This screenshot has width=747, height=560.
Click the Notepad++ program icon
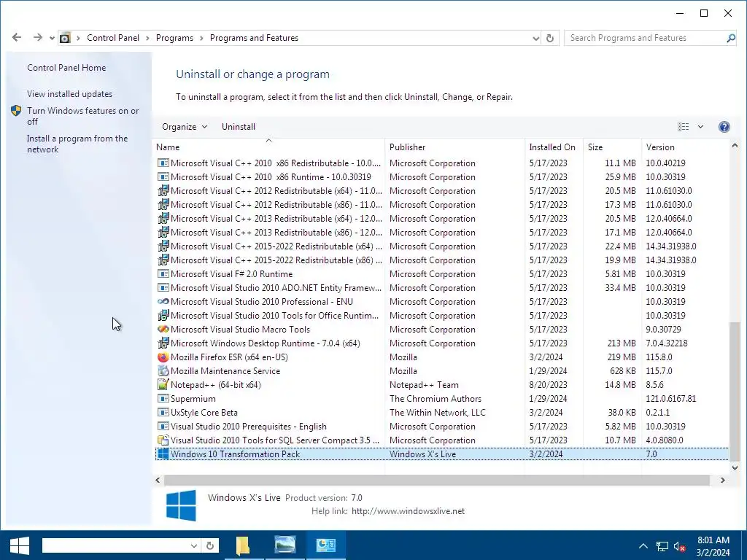click(x=163, y=385)
